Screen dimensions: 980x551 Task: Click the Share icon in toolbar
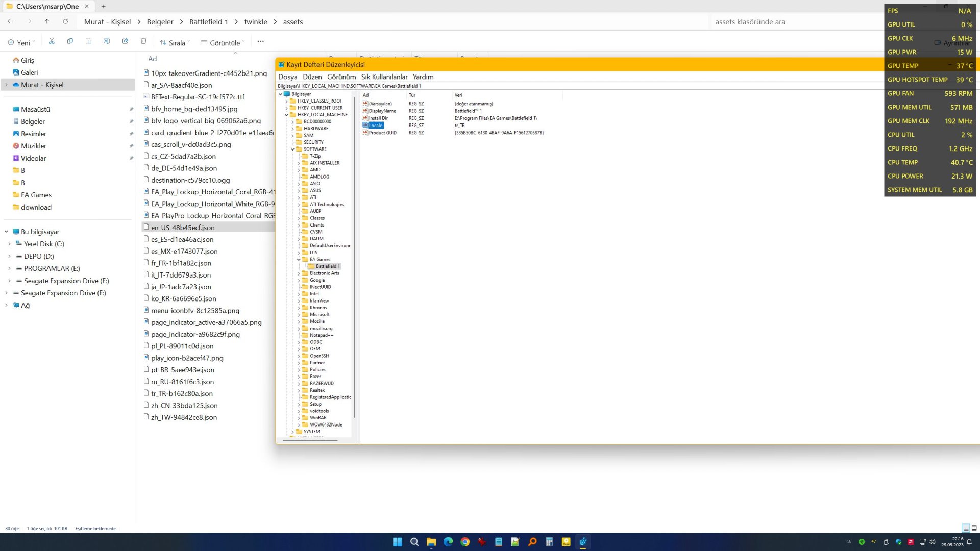[125, 42]
